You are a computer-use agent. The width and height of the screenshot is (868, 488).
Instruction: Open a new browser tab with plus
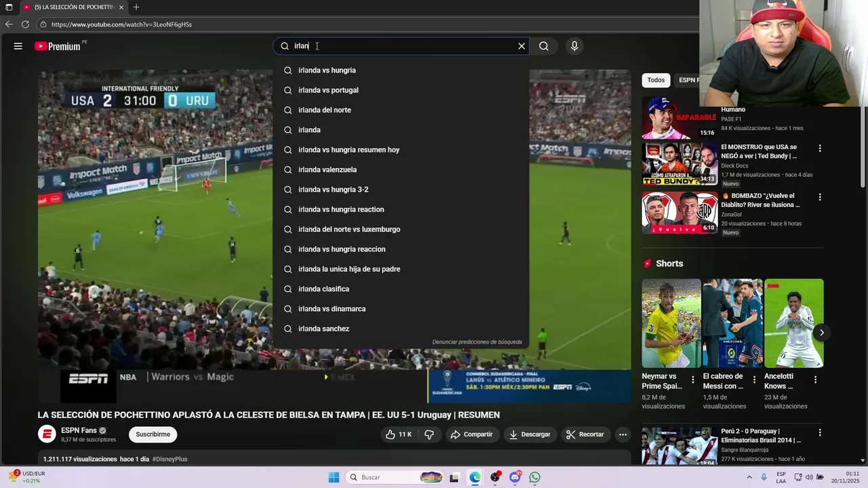pyautogui.click(x=136, y=7)
